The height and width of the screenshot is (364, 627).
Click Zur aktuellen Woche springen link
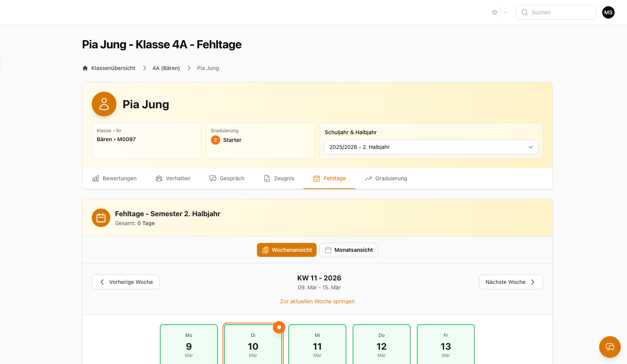pyautogui.click(x=317, y=301)
